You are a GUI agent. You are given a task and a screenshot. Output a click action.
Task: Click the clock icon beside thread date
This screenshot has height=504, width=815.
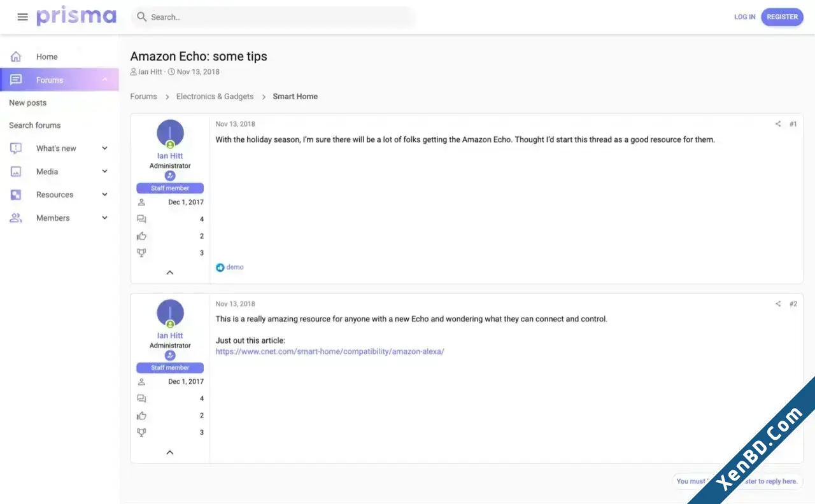171,72
